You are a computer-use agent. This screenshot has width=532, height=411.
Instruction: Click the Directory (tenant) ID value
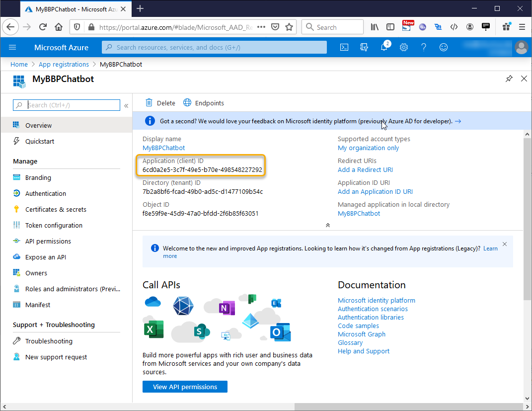[203, 191]
